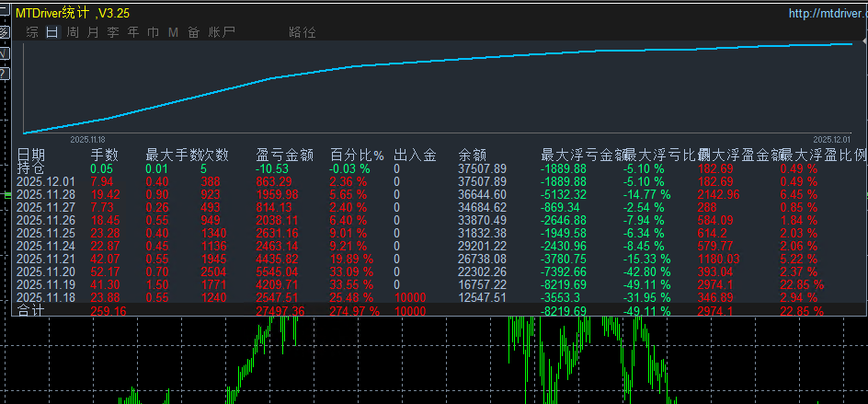
Task: Click the 出入金 column header
Action: coord(416,155)
